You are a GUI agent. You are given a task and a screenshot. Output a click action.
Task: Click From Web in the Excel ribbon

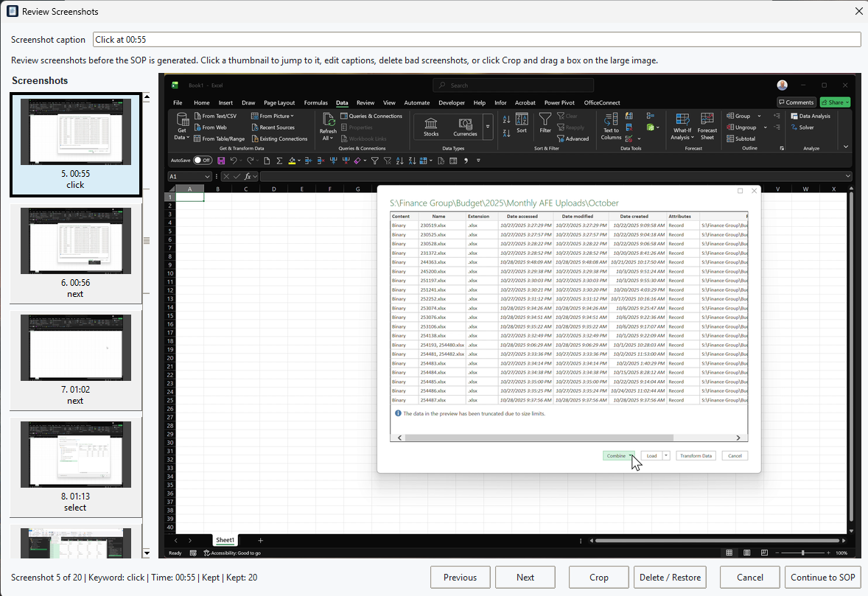point(210,127)
